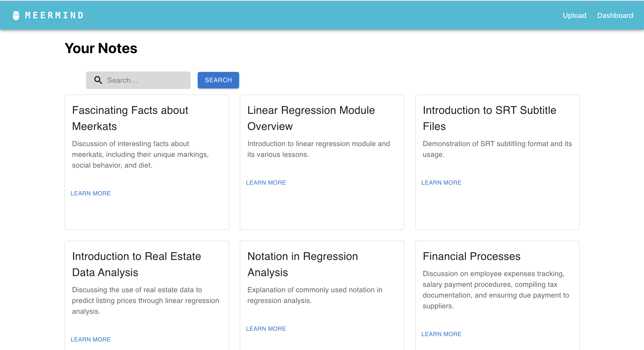Learn more about Fascinating Facts about Meerkats

click(91, 193)
